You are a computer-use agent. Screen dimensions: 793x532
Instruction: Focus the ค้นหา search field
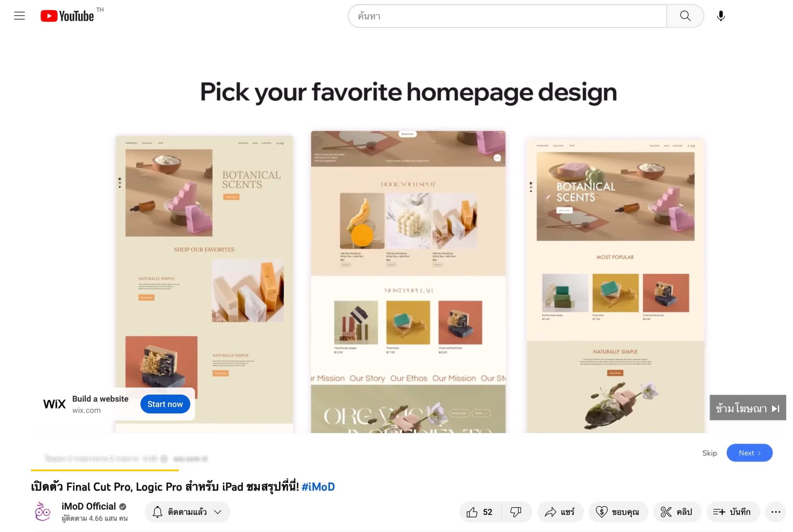[507, 16]
